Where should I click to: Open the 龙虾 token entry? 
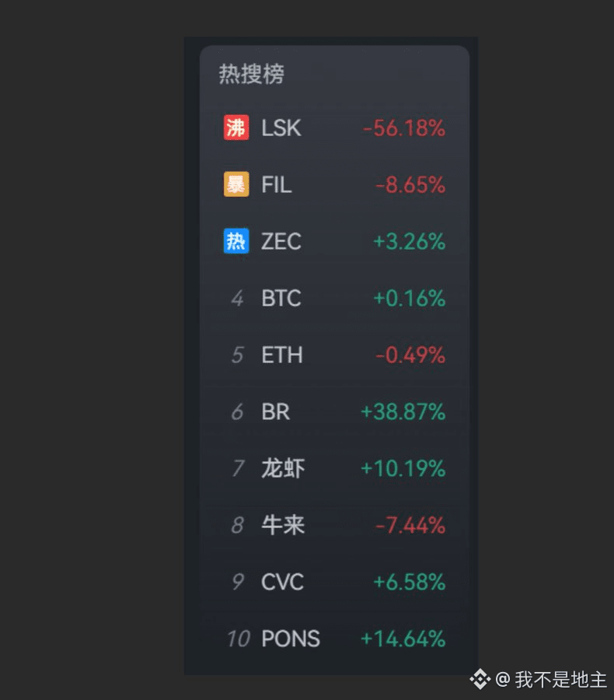pyautogui.click(x=334, y=468)
